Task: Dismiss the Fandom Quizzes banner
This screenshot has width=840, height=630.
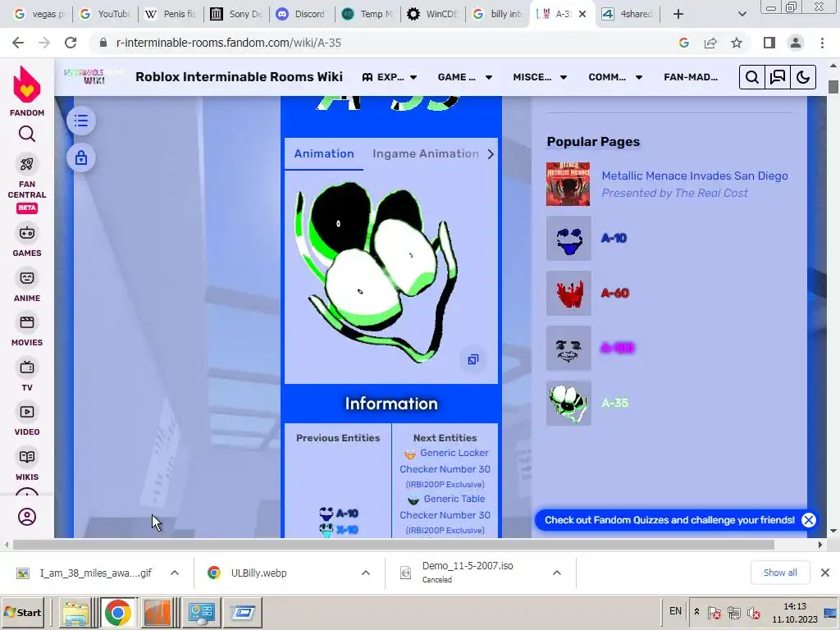Action: click(x=808, y=519)
